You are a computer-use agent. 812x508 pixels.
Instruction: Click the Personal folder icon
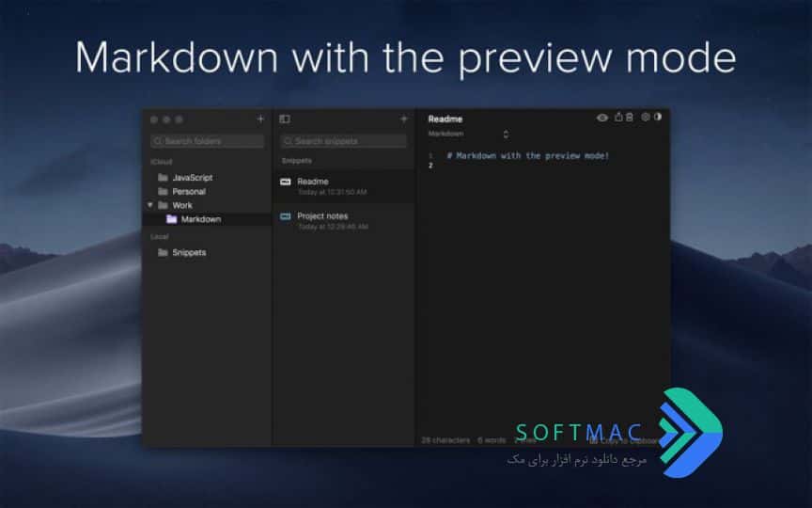(163, 191)
